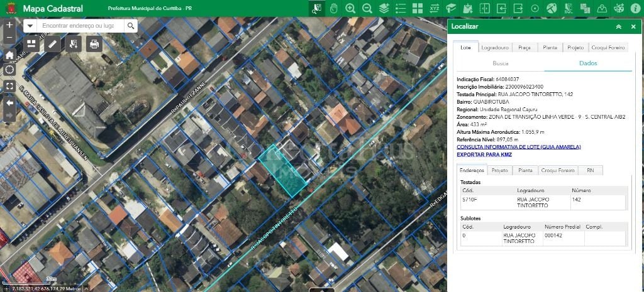Open the basemap gallery grid icon
Viewport: 644px width, 292px height.
(418, 8)
